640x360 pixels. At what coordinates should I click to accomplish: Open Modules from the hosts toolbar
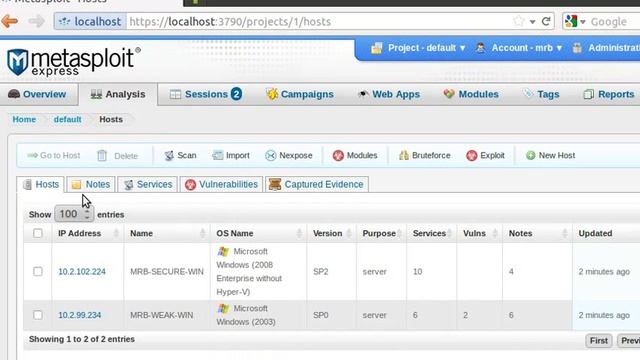pos(355,156)
